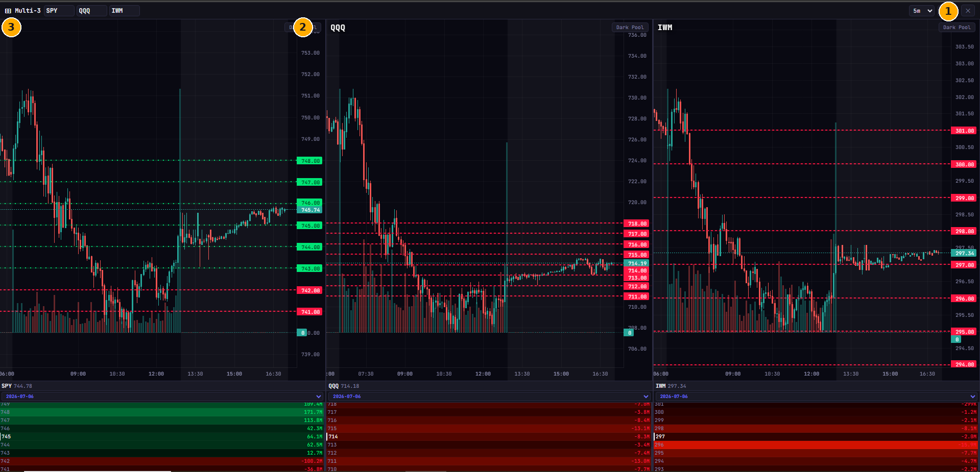Open the 5m timeframe dropdown

point(922,11)
